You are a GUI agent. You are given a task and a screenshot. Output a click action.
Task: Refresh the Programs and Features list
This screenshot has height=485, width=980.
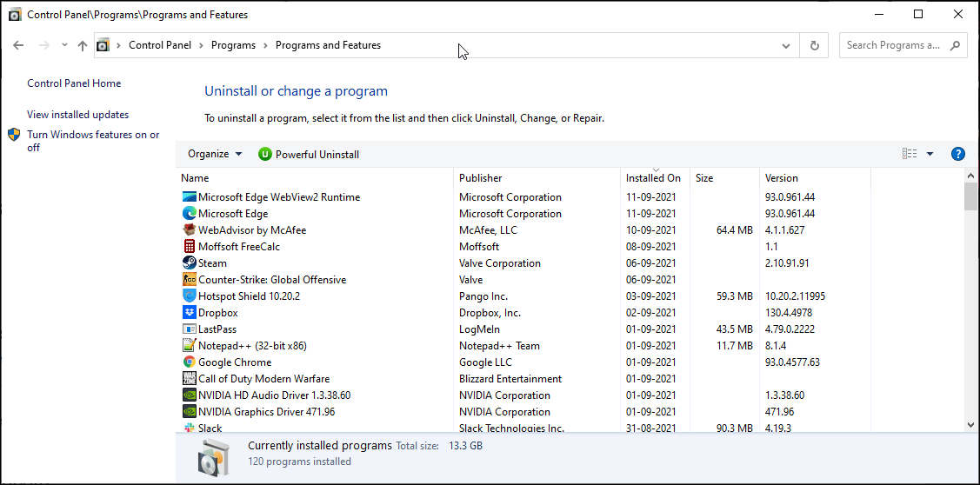click(814, 45)
